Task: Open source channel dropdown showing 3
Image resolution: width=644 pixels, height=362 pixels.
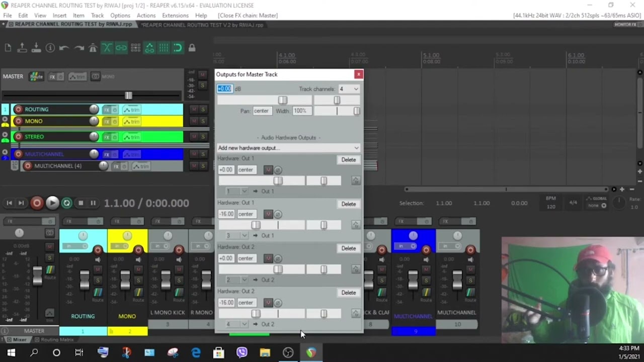Action: point(236,235)
